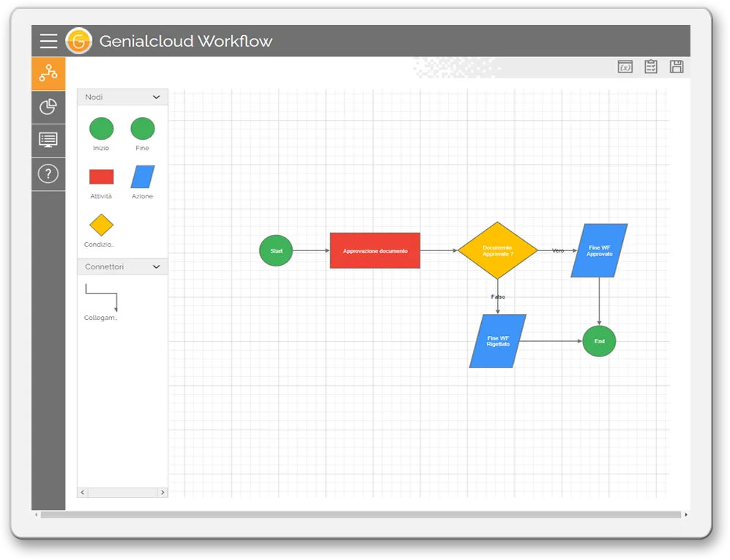The height and width of the screenshot is (560, 730).
Task: Click the clipboard checklist toolbar icon
Action: click(x=651, y=67)
